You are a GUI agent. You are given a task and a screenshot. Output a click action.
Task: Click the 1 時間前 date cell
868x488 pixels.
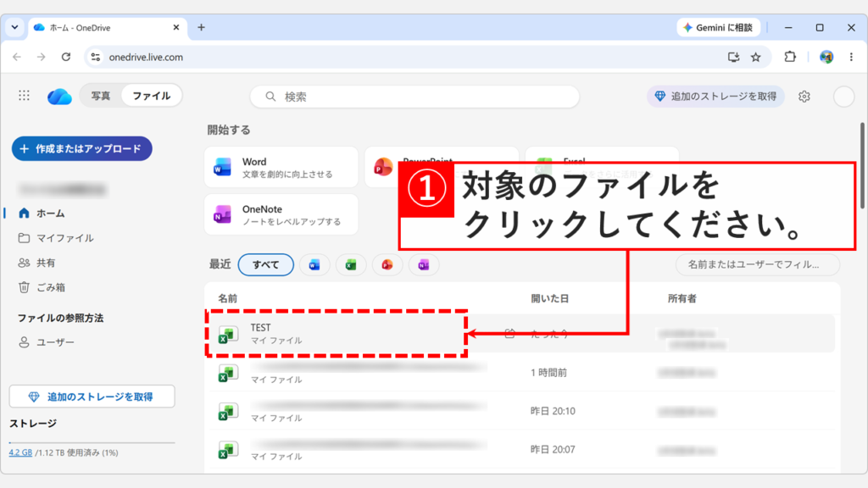[x=548, y=373]
